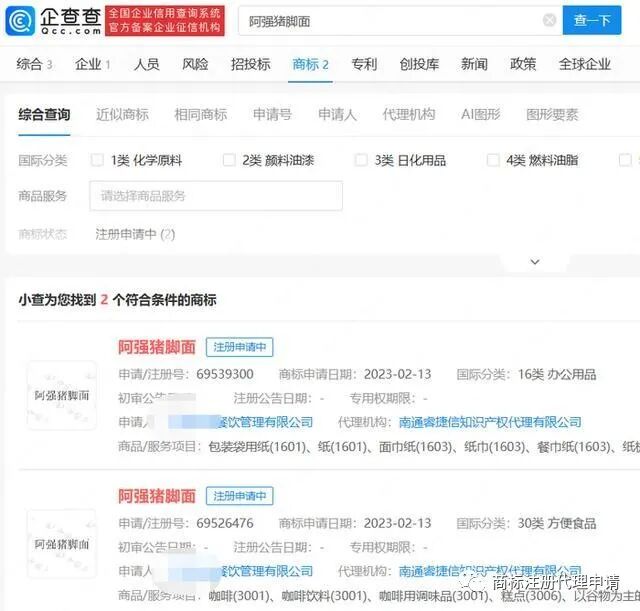Open 餐饮管理有限公司 applicant link in second result
This screenshot has height=611, width=640.
pyautogui.click(x=266, y=571)
